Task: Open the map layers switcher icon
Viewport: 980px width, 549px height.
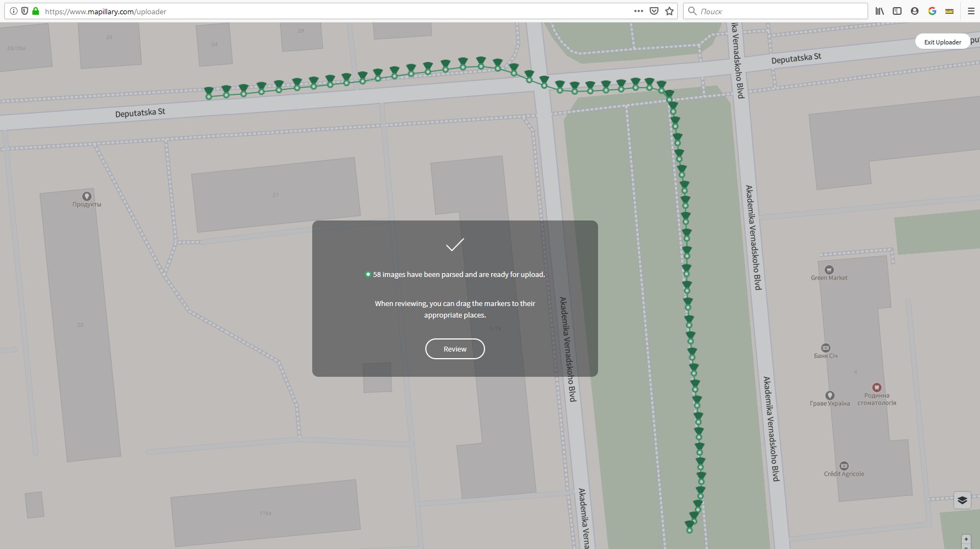Action: [x=962, y=500]
